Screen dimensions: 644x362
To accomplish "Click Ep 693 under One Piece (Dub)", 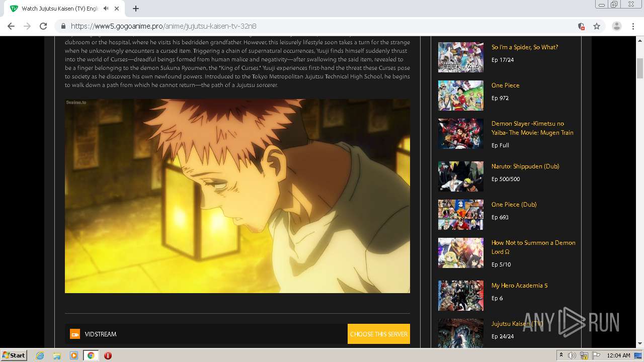I will [x=500, y=217].
